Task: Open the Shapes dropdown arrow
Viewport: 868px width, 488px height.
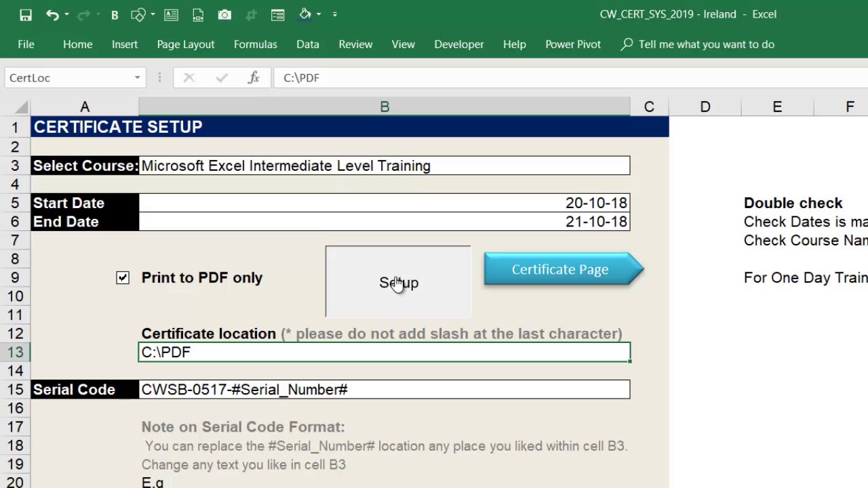Action: (x=153, y=14)
